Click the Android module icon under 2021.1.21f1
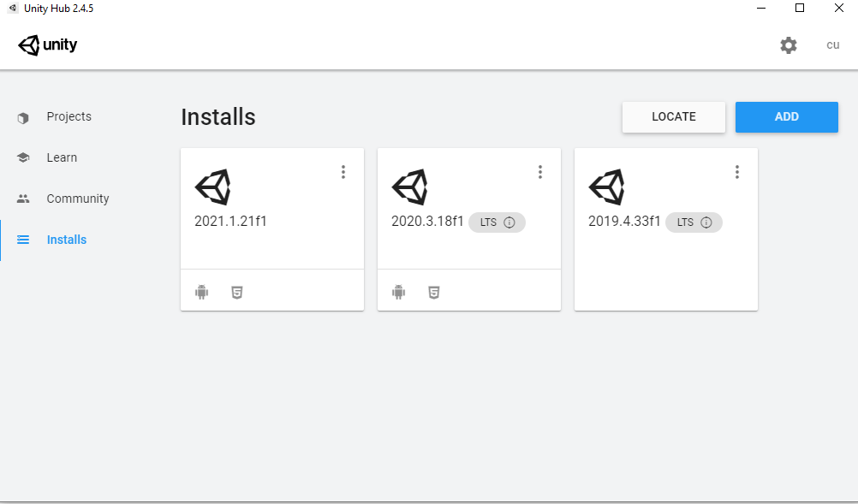The height and width of the screenshot is (504, 858). coord(201,293)
